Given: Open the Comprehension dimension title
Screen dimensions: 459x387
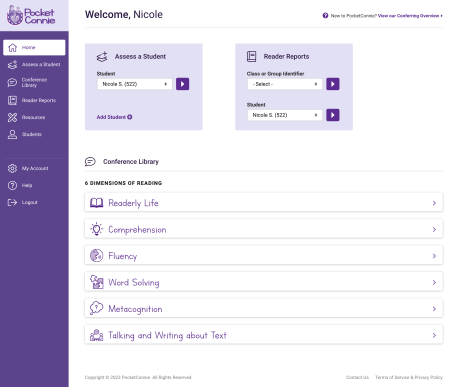Looking at the screenshot, I should (x=137, y=230).
